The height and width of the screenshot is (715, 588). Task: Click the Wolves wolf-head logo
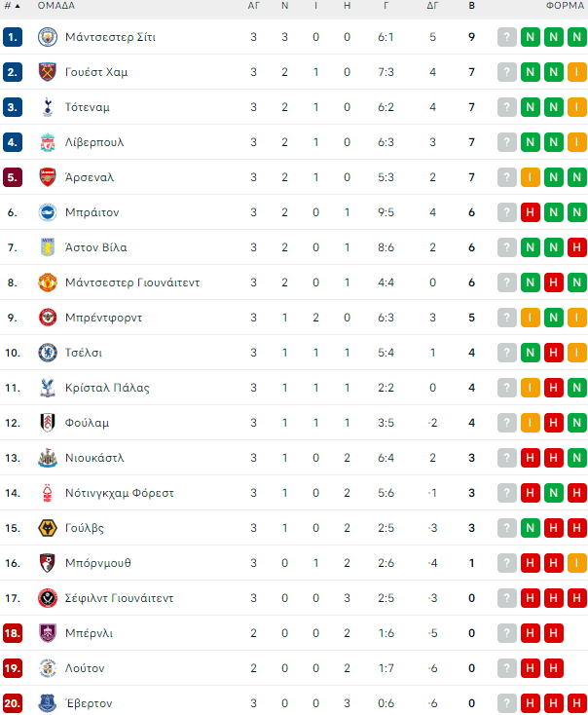tap(47, 528)
